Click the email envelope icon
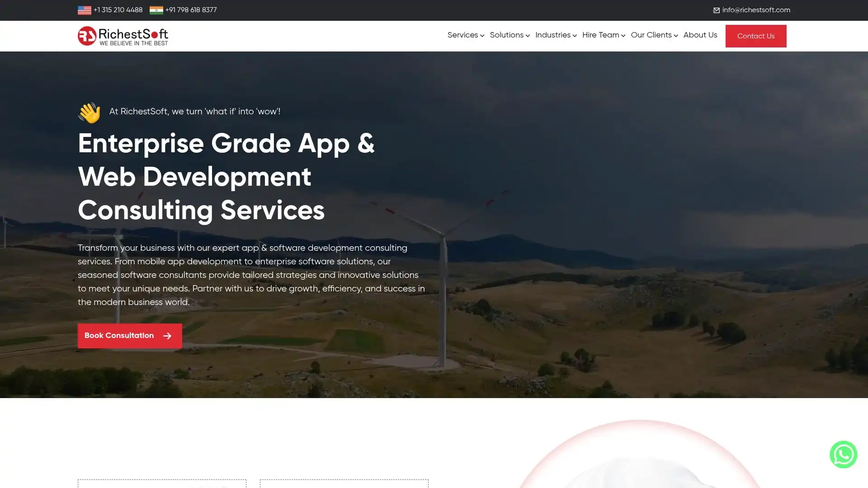The height and width of the screenshot is (488, 868). [x=716, y=10]
